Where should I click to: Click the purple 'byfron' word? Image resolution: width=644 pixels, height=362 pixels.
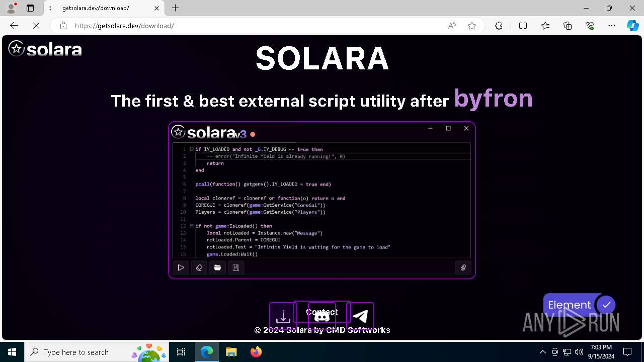pyautogui.click(x=493, y=98)
